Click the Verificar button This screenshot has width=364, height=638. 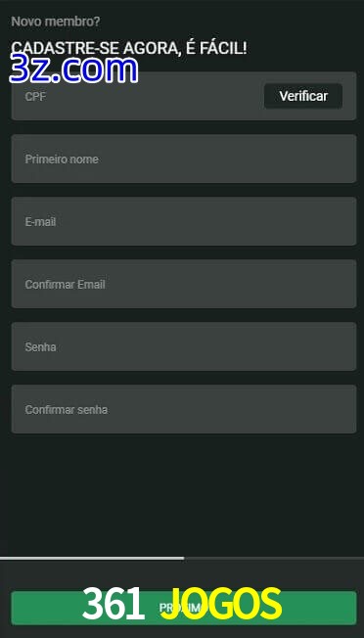coord(303,96)
